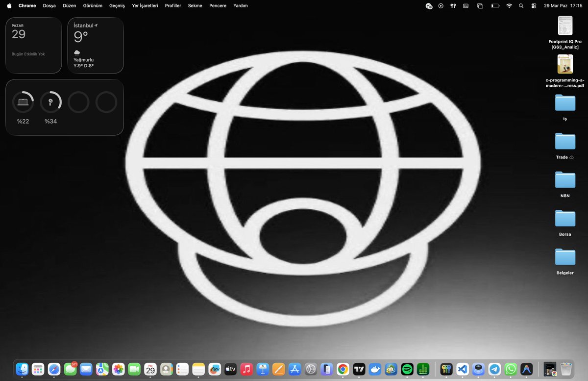
Task: Launch FaceTime from the dock
Action: pos(134,369)
